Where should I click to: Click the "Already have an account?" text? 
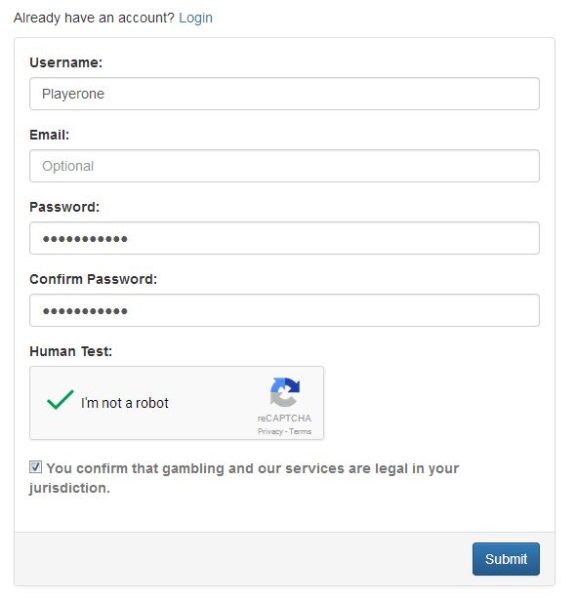tap(94, 18)
